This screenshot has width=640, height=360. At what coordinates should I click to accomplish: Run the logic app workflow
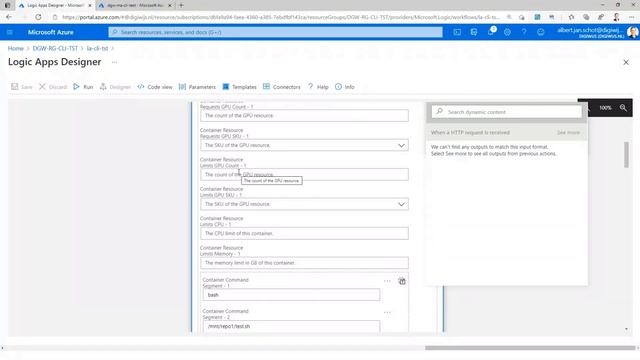83,87
